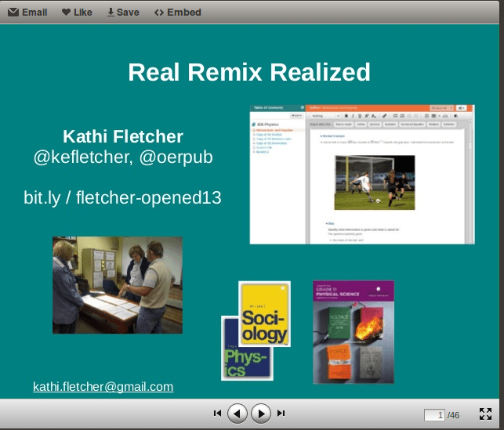Jump to the first slide
504x430 pixels.
[218, 414]
